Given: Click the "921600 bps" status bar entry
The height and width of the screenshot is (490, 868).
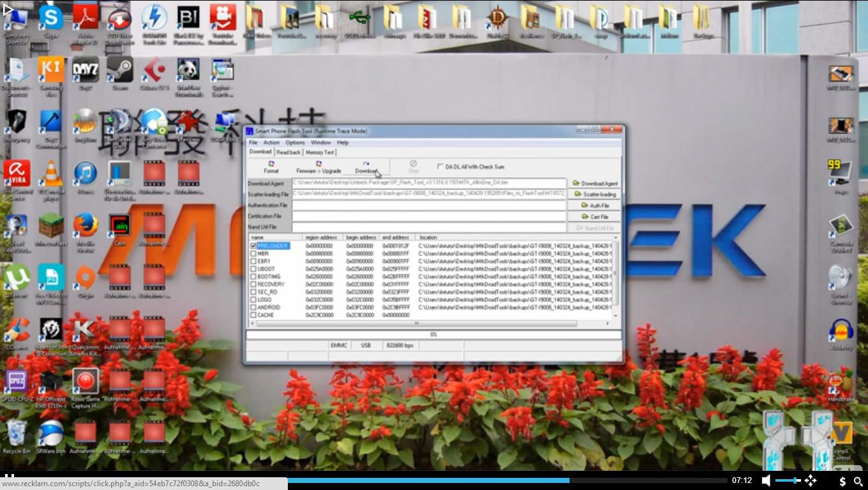Looking at the screenshot, I should pos(400,345).
